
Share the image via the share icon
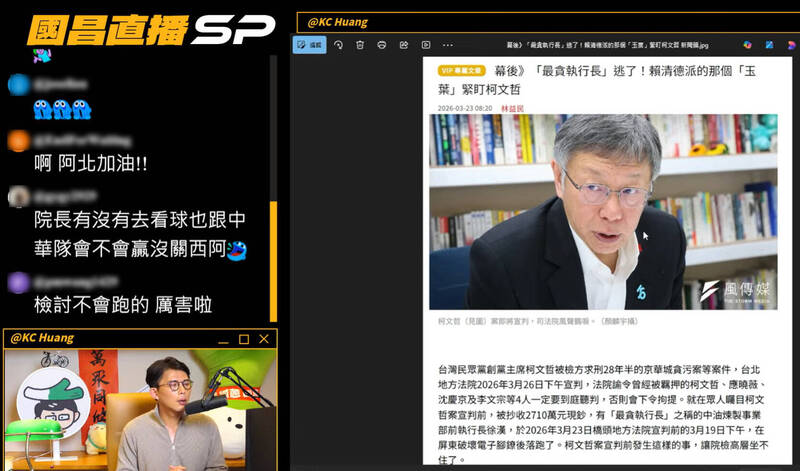point(404,45)
